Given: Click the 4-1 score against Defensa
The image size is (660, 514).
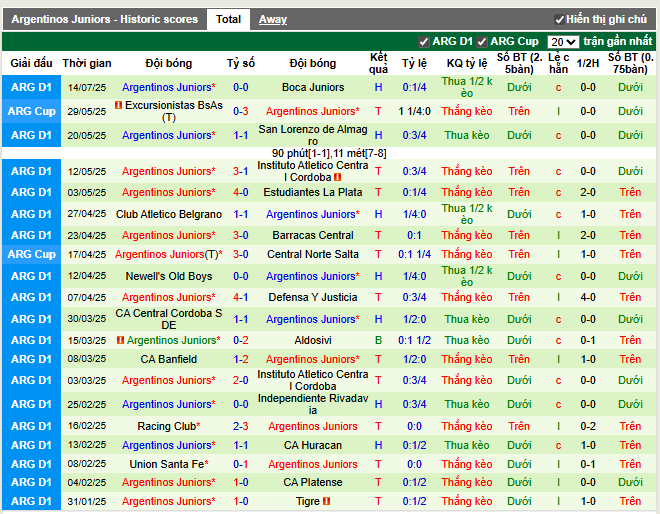Looking at the screenshot, I should [x=241, y=297].
